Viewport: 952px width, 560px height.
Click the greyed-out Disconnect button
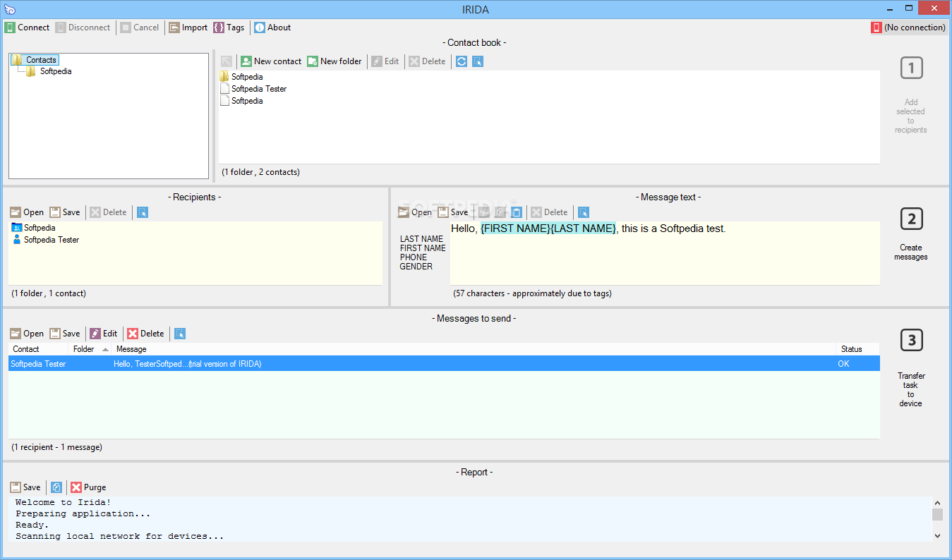click(x=83, y=28)
